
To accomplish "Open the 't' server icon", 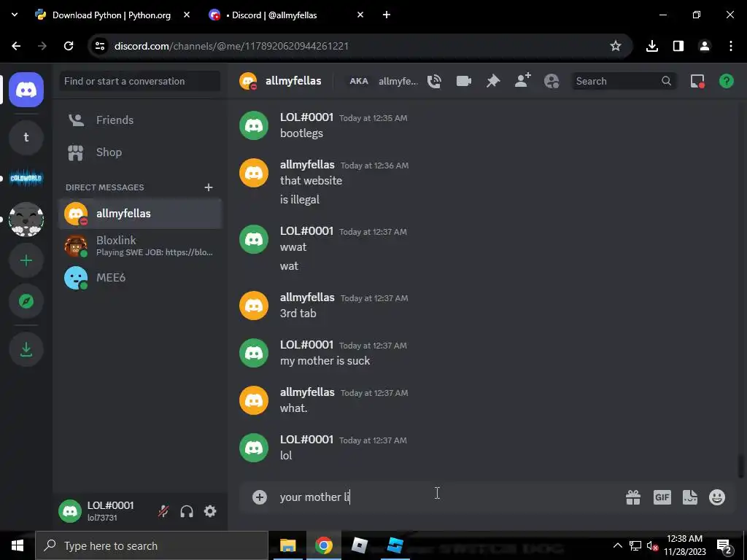I will 26,138.
